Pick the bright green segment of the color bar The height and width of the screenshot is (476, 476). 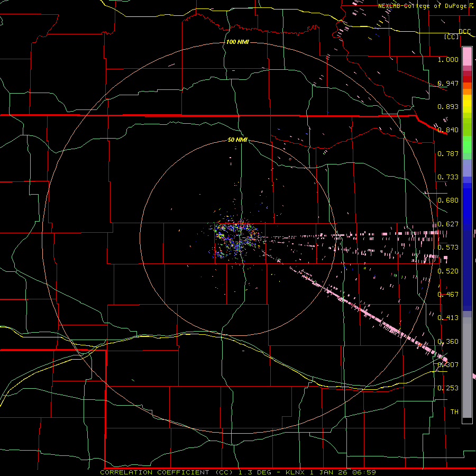point(467,144)
